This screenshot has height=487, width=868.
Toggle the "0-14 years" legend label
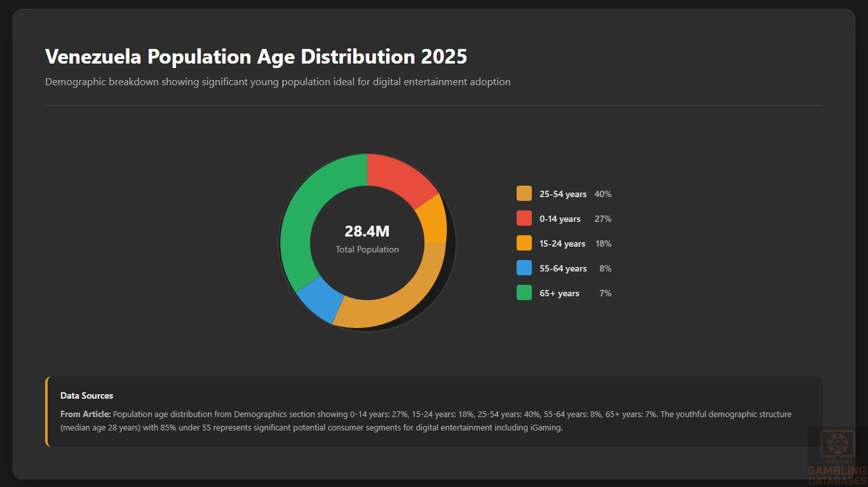point(560,219)
